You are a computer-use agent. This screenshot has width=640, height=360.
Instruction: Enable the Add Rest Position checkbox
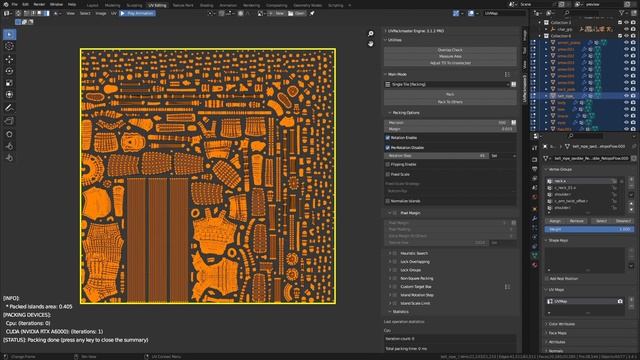click(547, 279)
